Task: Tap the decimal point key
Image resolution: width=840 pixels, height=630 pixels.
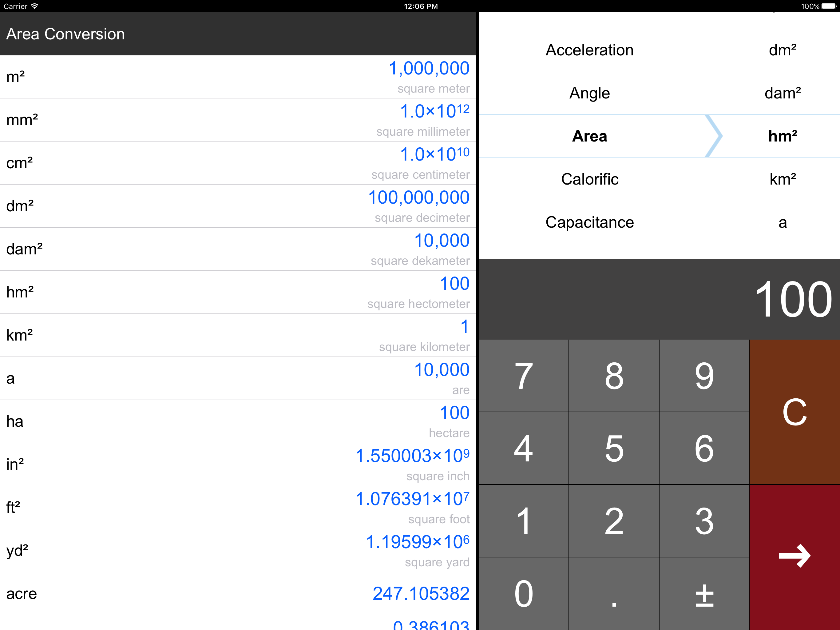Action: tap(614, 593)
